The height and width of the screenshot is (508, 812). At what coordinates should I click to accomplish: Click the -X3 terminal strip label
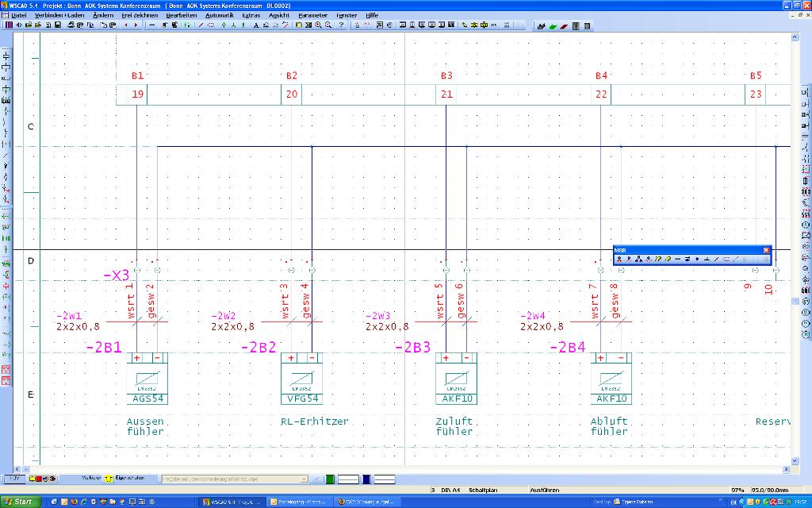(116, 275)
